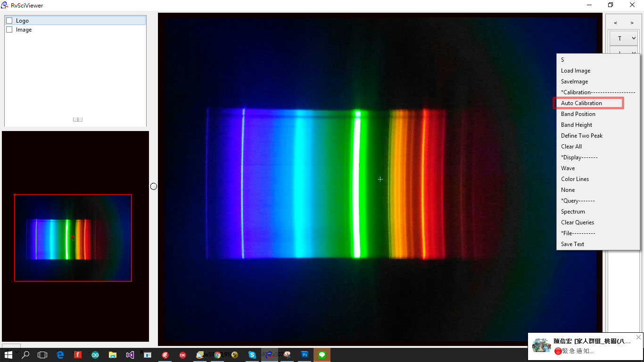Screen dimensions: 644x362
Task: Launch Microsoft Edge from the taskbar
Action: click(x=60, y=355)
